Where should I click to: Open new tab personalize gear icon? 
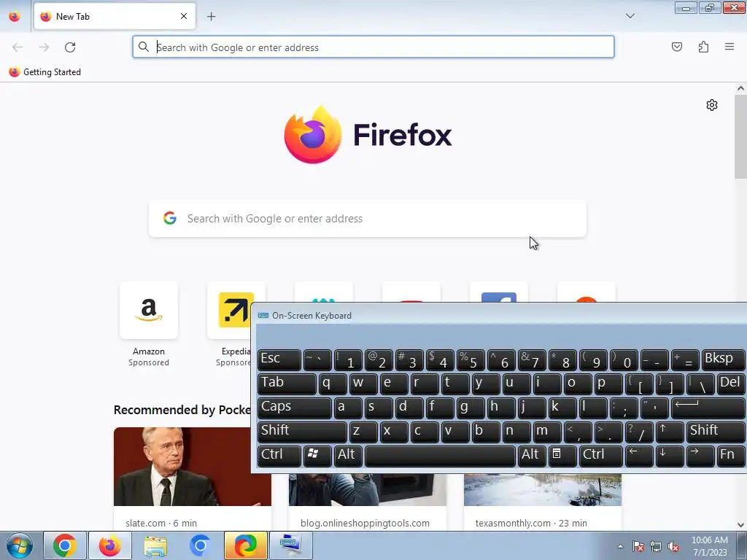(x=712, y=105)
